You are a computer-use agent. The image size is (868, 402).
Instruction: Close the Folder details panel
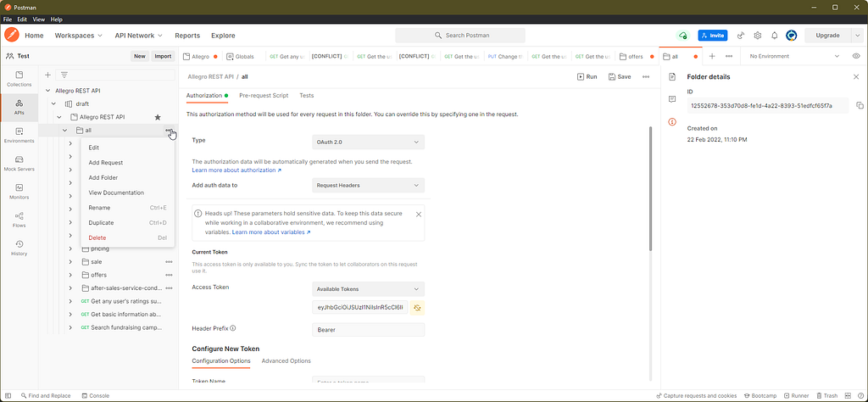point(856,77)
